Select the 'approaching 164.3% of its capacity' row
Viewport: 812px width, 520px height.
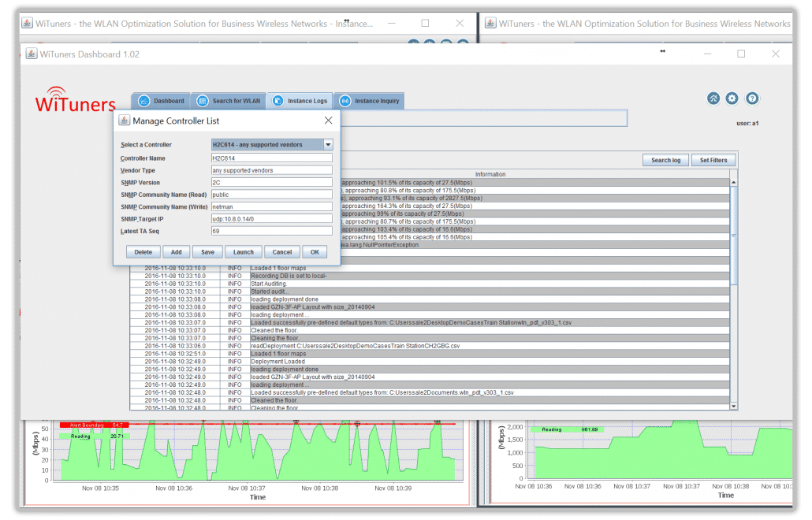pos(535,206)
